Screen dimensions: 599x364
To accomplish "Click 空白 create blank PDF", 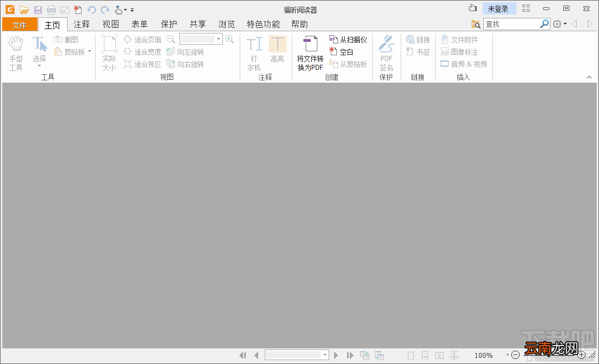I will tap(341, 51).
